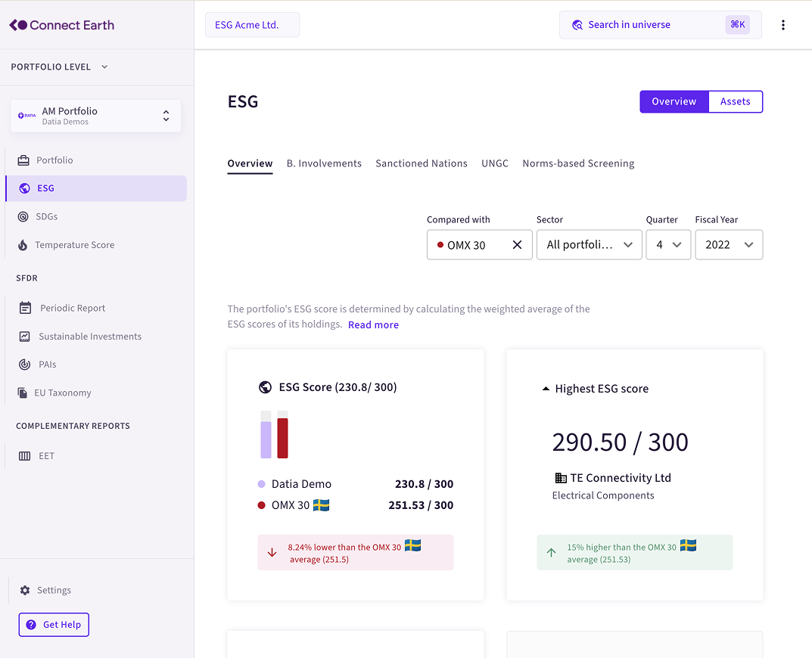Open the UNGC tab
This screenshot has height=658, width=812.
coord(495,163)
